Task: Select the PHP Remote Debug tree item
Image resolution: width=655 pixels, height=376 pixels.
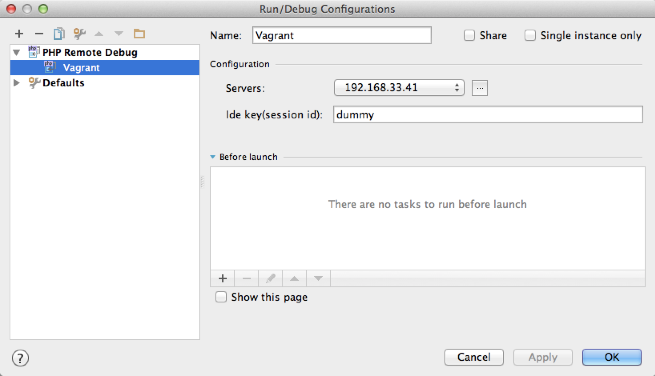Action: [x=90, y=53]
